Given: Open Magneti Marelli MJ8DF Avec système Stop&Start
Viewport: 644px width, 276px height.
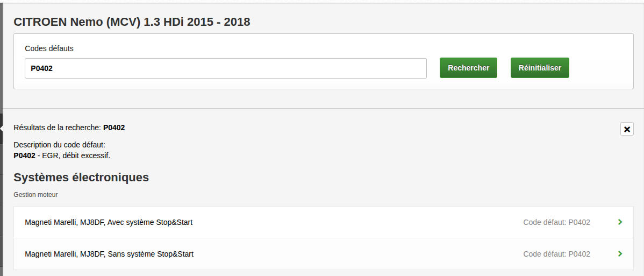Looking at the screenshot, I should (109, 222).
